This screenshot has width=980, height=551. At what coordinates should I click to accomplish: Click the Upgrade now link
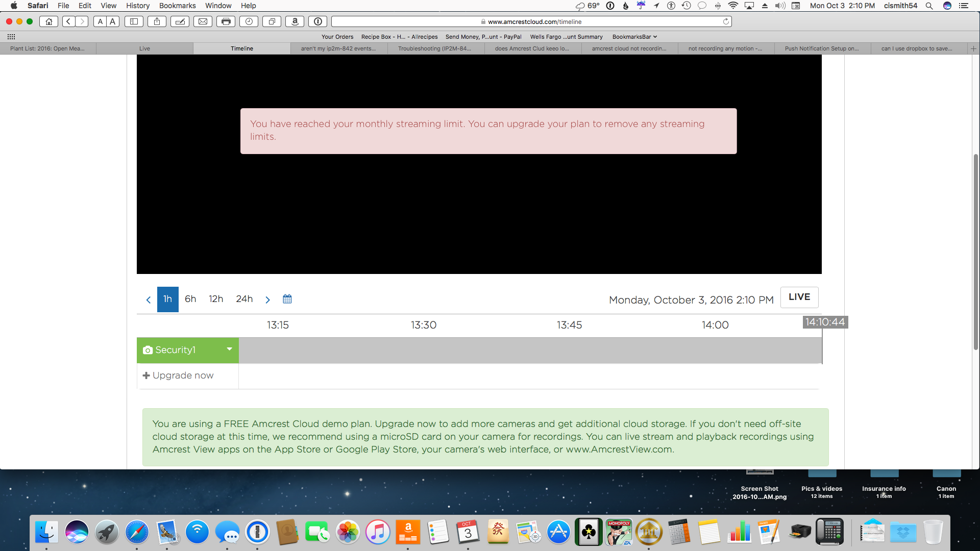pos(178,375)
